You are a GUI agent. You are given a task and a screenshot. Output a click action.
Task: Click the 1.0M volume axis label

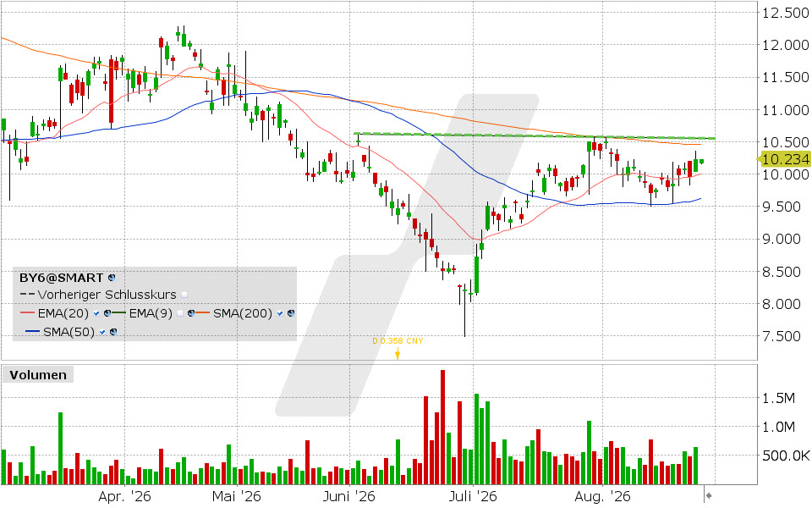click(778, 427)
